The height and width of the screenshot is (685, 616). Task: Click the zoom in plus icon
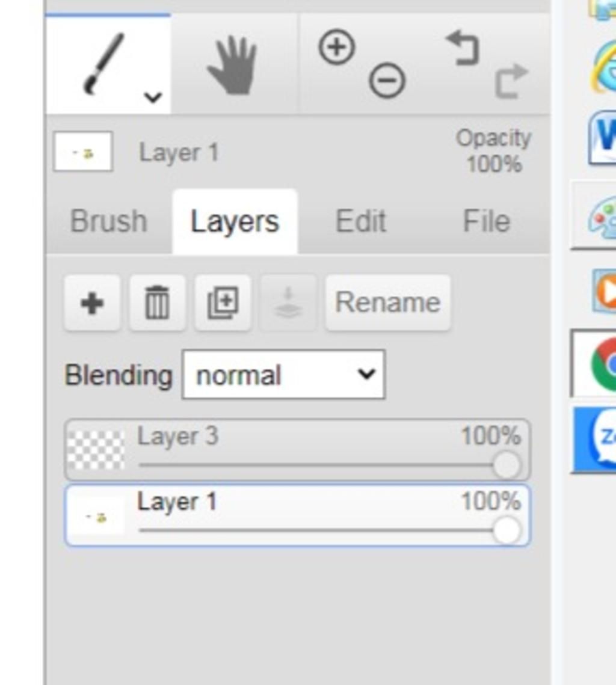pos(336,46)
